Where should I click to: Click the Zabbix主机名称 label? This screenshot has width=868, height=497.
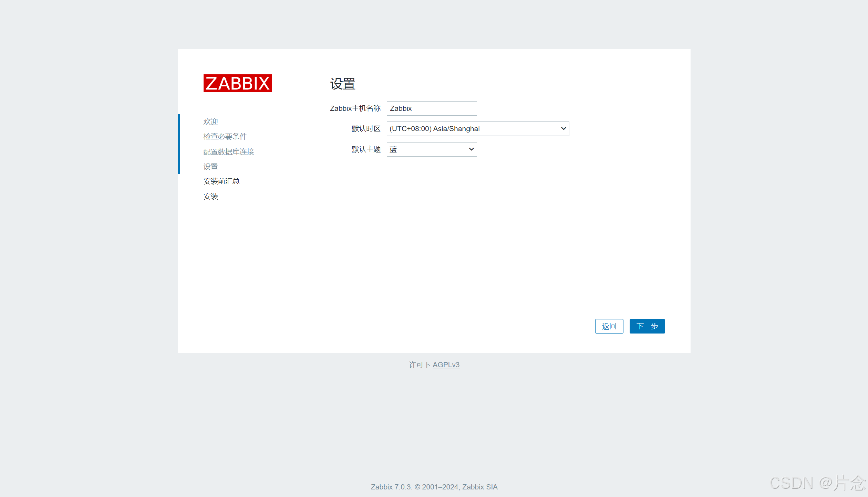pos(355,108)
